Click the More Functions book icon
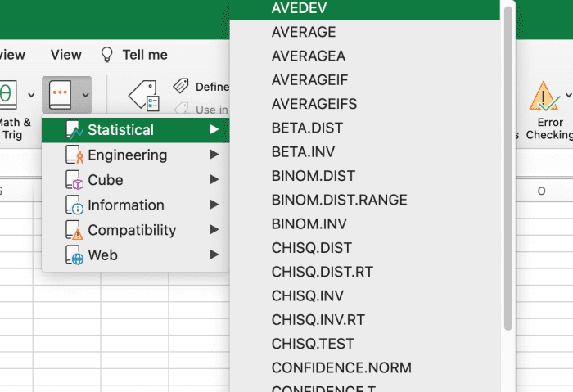Screen dimensions: 573x392 (x=61, y=95)
